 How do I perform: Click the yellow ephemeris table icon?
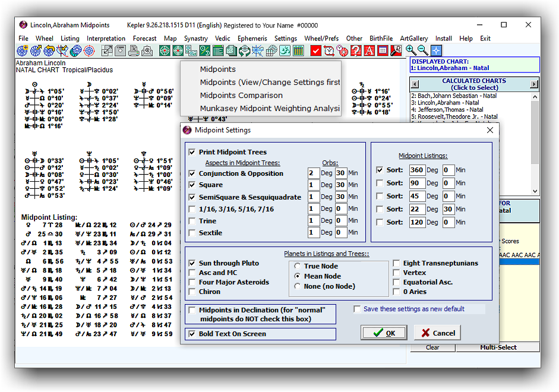click(298, 50)
